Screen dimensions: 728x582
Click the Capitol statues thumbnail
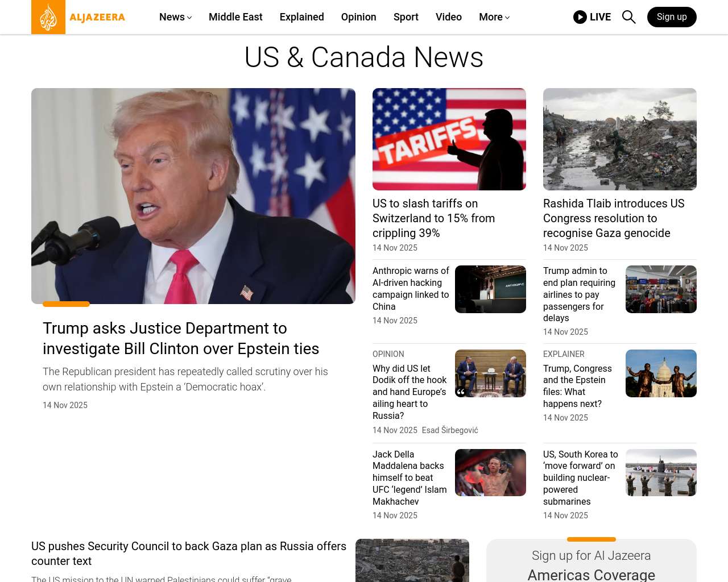(661, 373)
